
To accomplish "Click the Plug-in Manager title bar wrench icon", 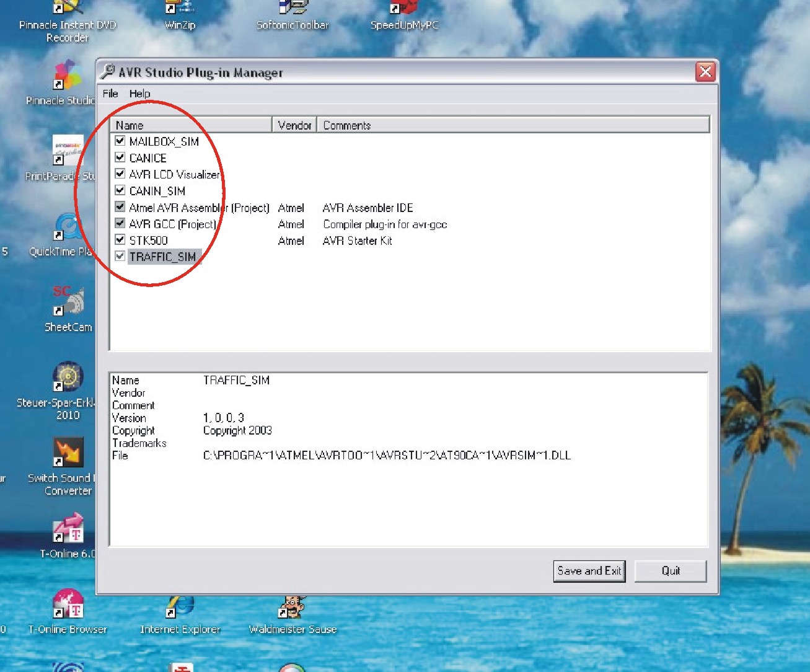I will coord(108,71).
